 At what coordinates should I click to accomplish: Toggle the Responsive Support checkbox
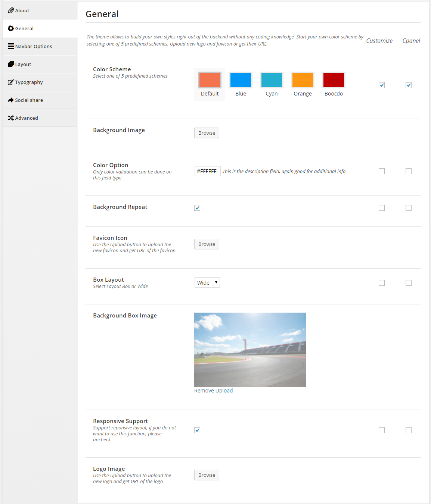[197, 430]
